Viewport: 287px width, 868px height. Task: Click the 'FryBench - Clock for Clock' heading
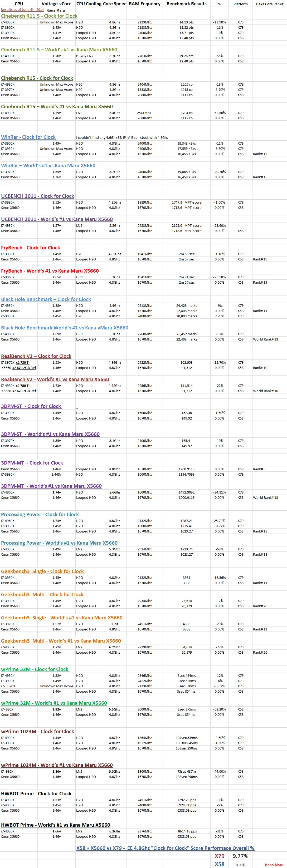[x=30, y=248]
